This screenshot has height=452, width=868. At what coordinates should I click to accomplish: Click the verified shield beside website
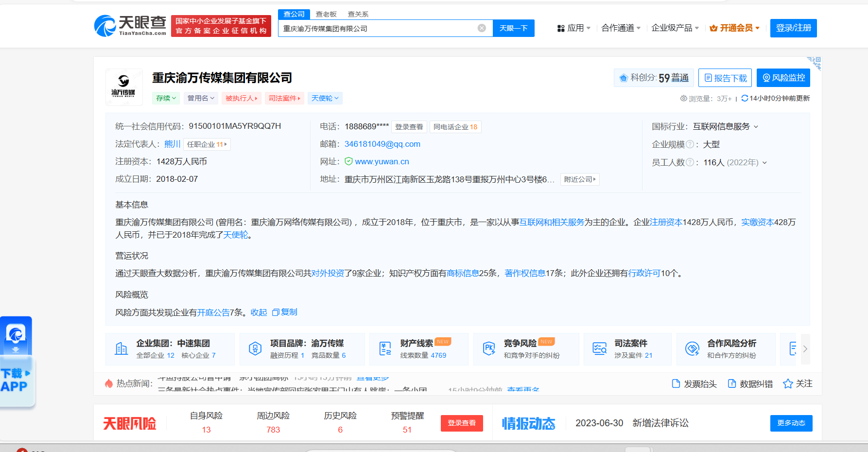348,161
